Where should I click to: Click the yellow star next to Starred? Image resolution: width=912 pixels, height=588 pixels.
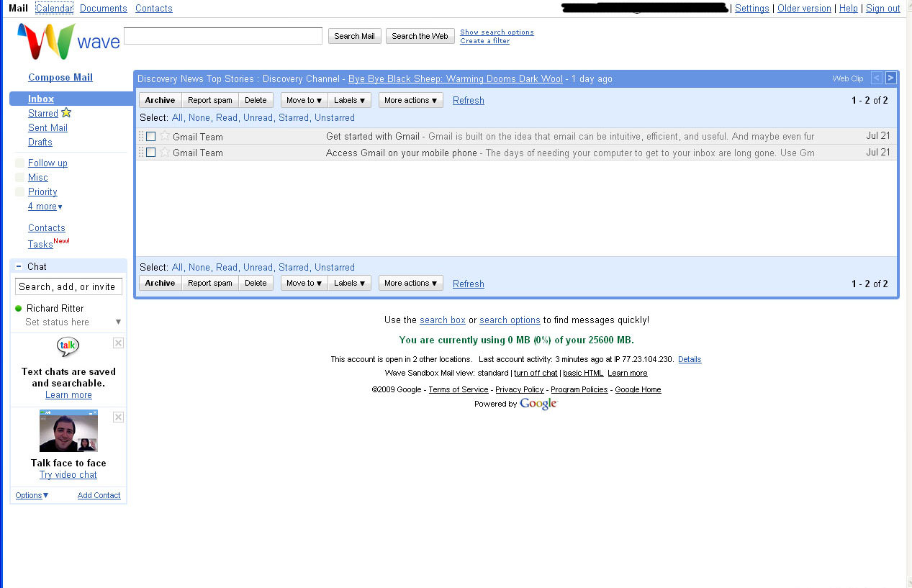click(x=66, y=113)
